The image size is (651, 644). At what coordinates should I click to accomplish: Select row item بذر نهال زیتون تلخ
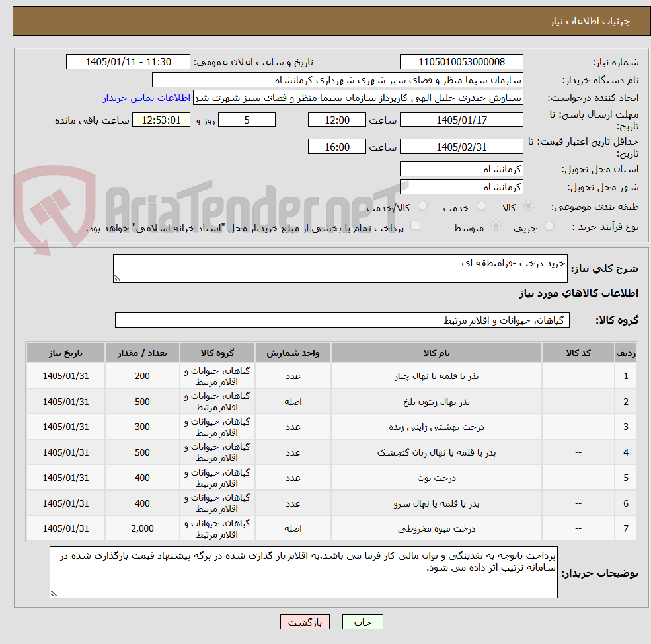coord(436,402)
